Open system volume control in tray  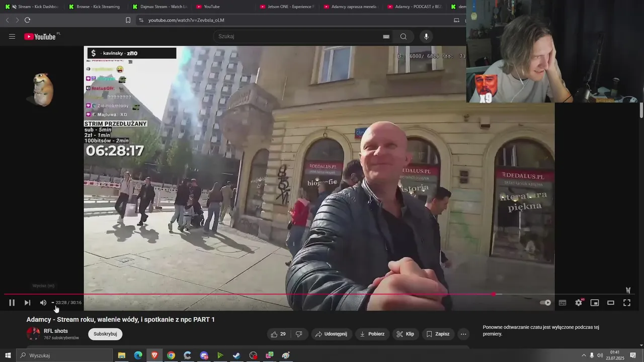(600, 355)
